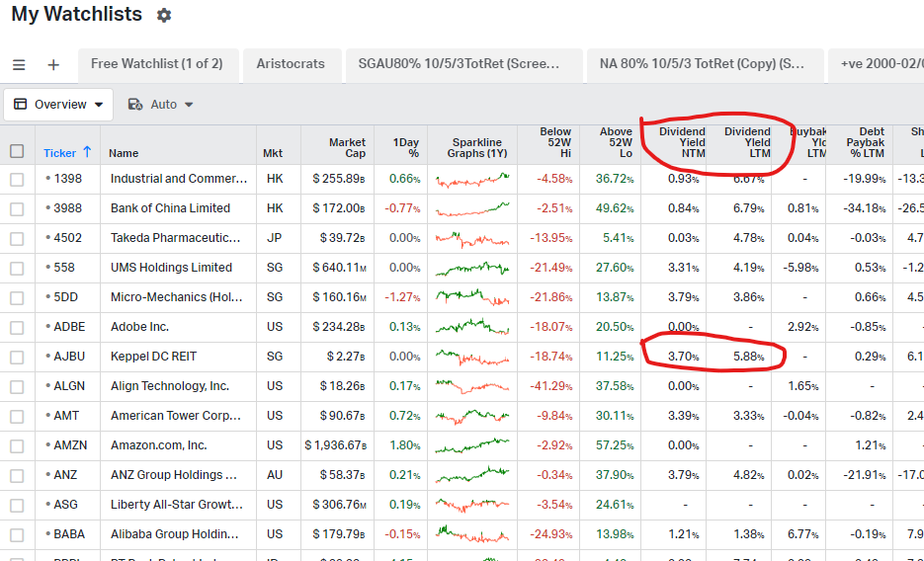Open the Overview view dropdown
Viewport: 924px width, 561px height.
[x=58, y=104]
